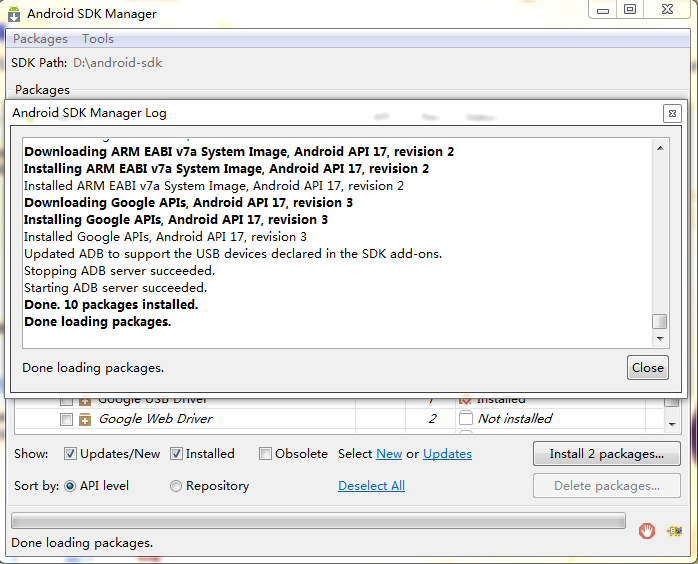This screenshot has width=698, height=564.
Task: Minimize the Android SDK Manager window
Action: click(x=603, y=10)
